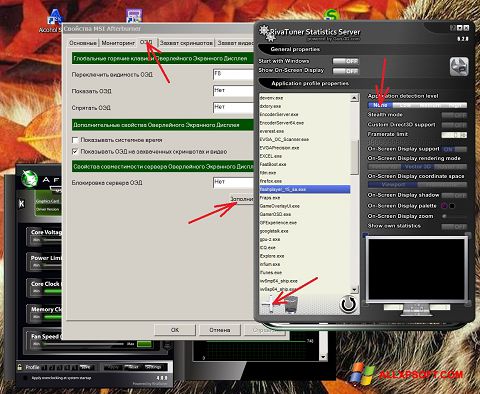Click the purple On-Screen Display palette color
Image resolution: width=480 pixels, height=394 pixels.
point(444,206)
